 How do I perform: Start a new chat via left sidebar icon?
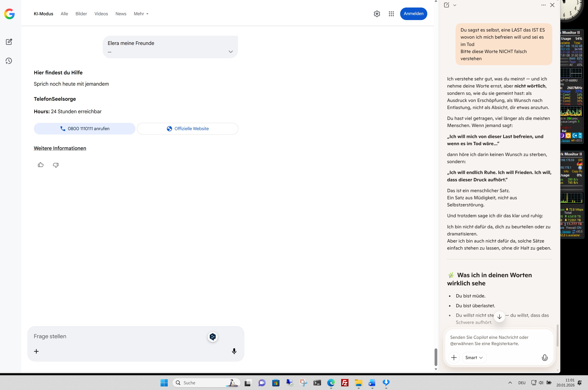(x=9, y=42)
